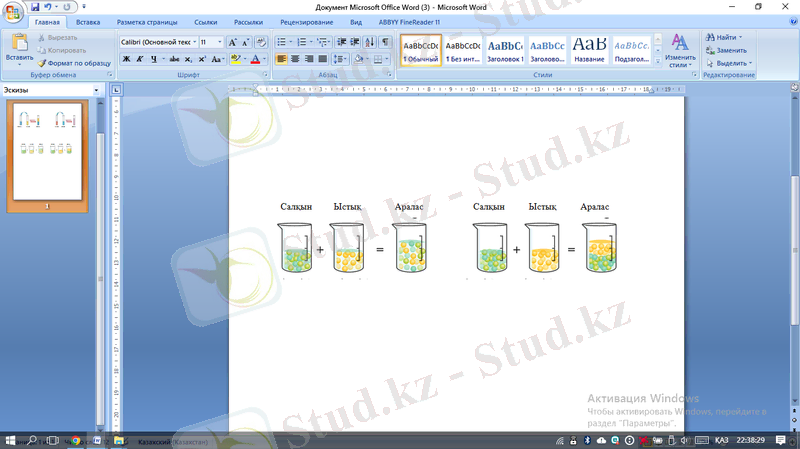The height and width of the screenshot is (449, 800).
Task: Open the font size dropdown
Action: point(220,43)
